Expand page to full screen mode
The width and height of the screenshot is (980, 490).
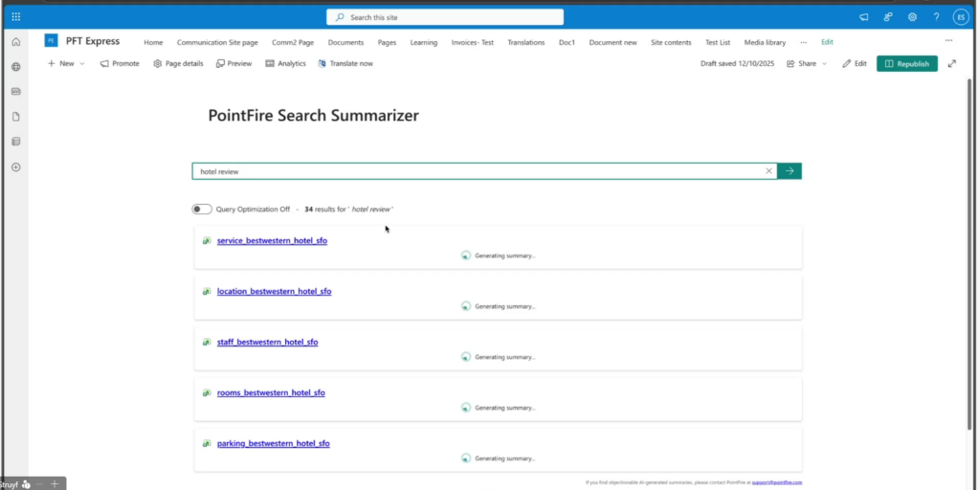click(x=951, y=63)
